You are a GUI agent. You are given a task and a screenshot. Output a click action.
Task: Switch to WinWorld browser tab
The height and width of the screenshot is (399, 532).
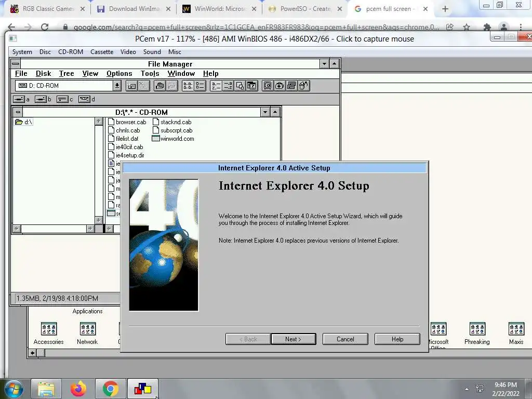click(x=219, y=9)
